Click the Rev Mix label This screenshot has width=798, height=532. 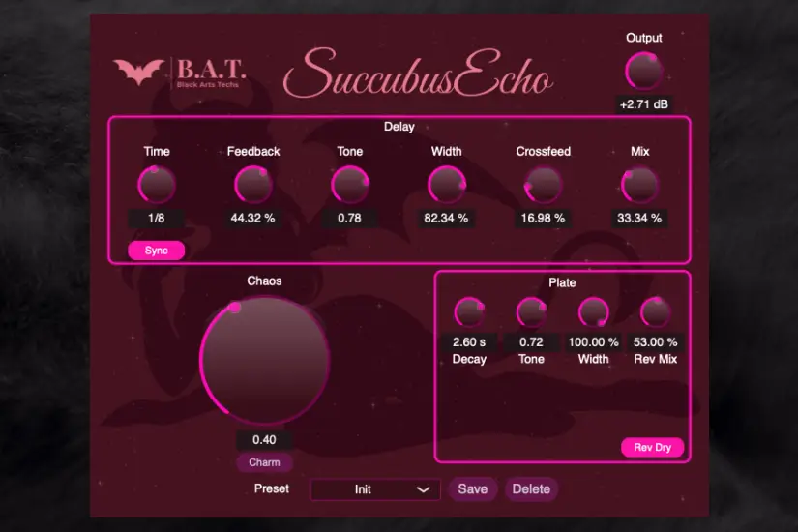pos(656,359)
